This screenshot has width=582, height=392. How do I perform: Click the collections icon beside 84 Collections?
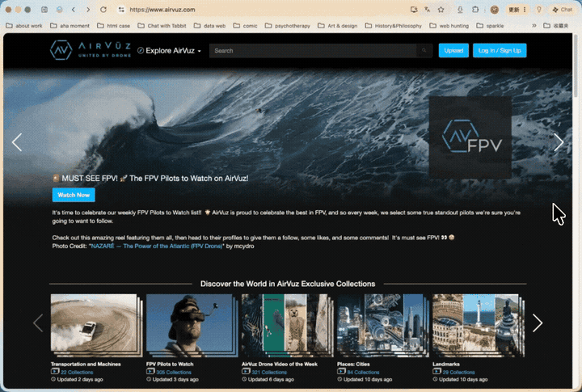(x=341, y=372)
